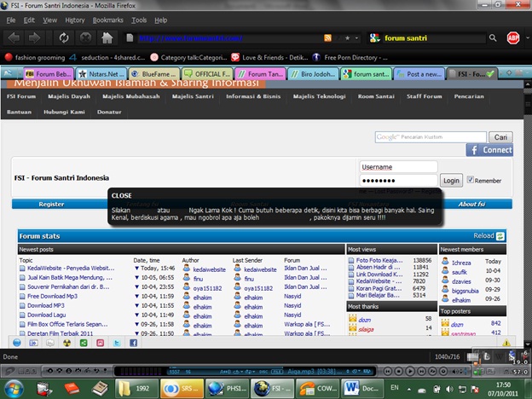Click the media player volume speaker icon
The height and width of the screenshot is (399, 532).
coord(455,371)
